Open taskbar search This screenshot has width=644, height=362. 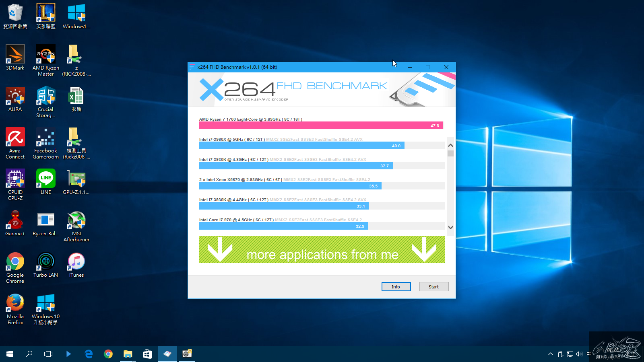click(29, 354)
